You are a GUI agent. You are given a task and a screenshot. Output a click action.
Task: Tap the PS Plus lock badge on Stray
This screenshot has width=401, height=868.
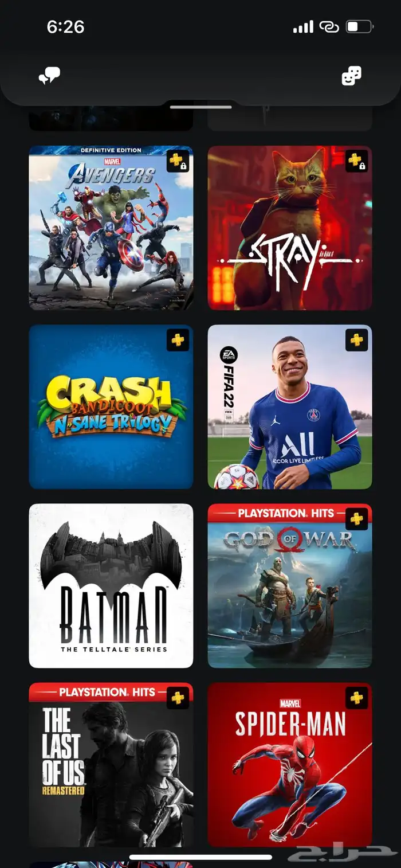pyautogui.click(x=357, y=161)
